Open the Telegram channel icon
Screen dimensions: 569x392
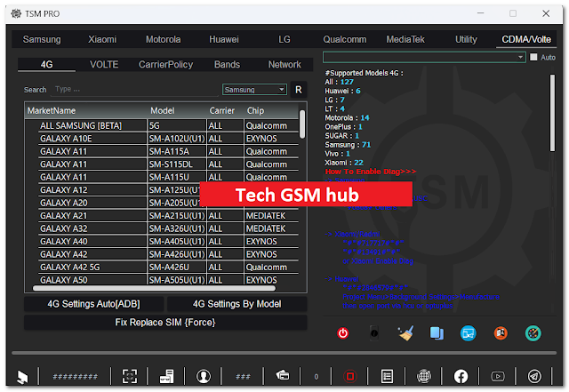(x=534, y=376)
